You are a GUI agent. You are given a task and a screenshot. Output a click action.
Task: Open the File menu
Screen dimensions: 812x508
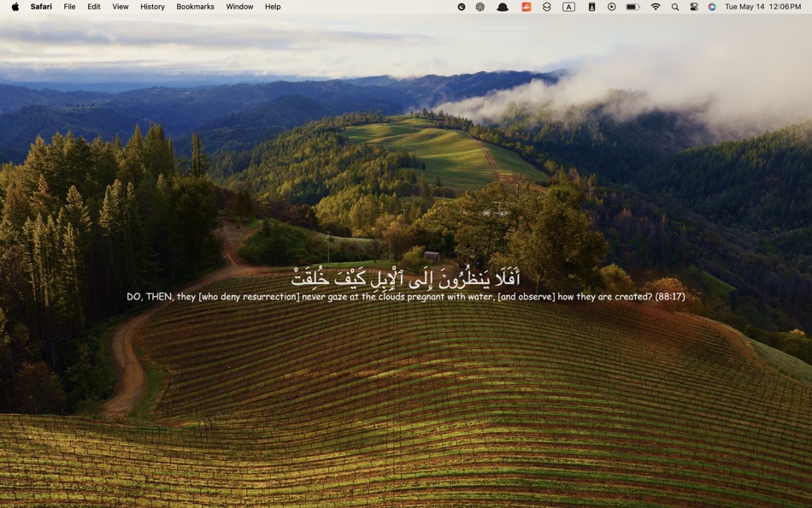pyautogui.click(x=69, y=7)
